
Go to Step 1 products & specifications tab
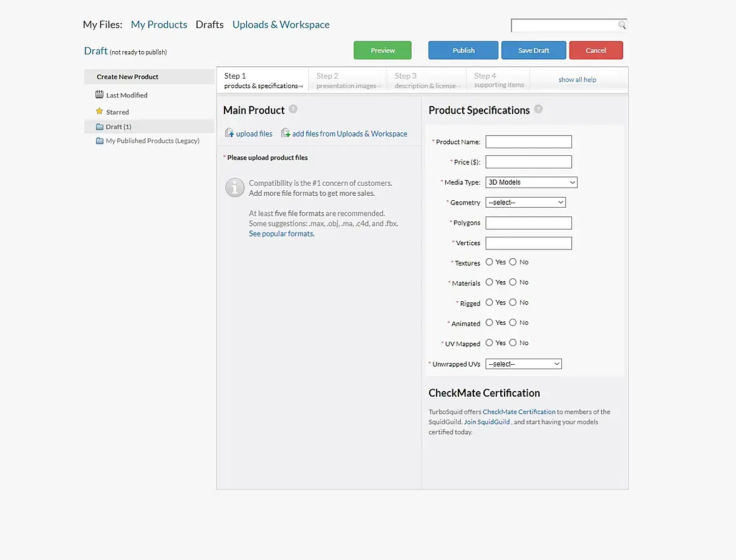tap(263, 80)
